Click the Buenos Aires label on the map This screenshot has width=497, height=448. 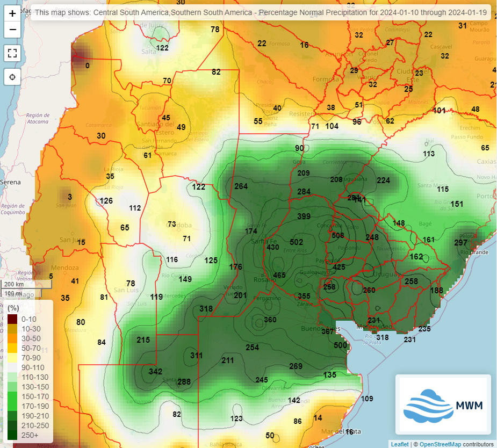[x=321, y=328]
